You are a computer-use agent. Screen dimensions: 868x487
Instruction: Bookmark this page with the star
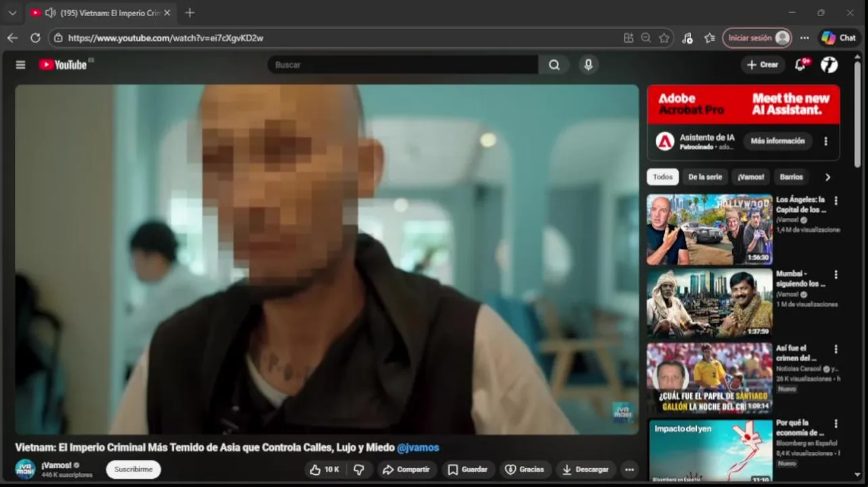[664, 38]
